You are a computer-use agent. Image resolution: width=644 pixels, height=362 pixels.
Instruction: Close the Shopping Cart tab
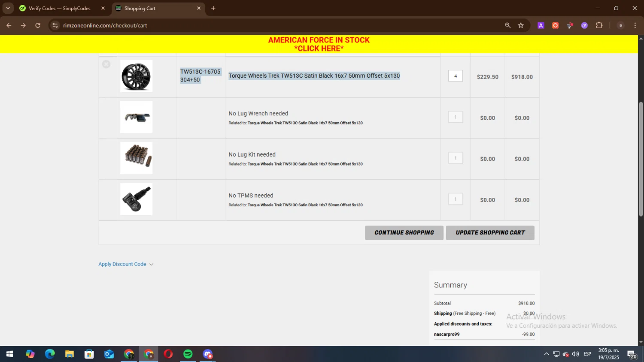tap(199, 8)
